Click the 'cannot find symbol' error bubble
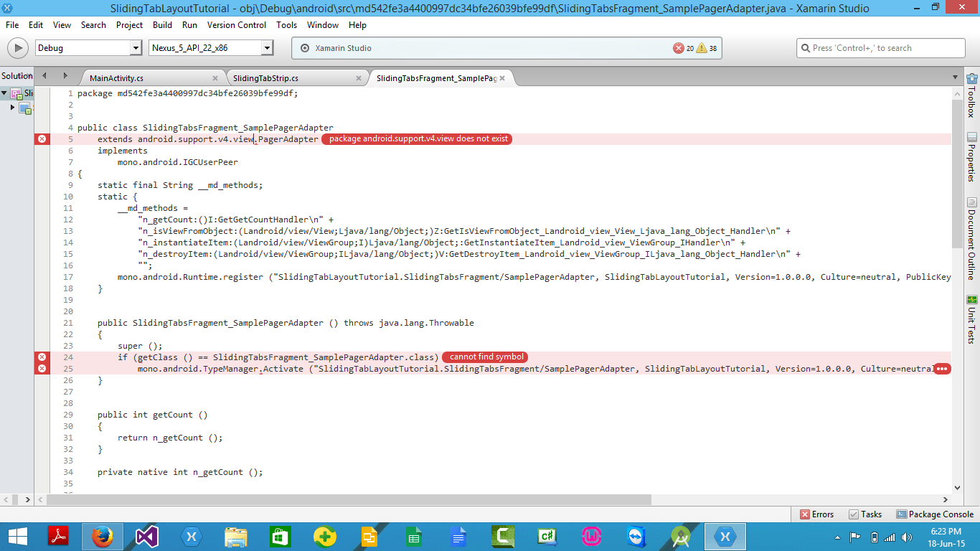Viewport: 980px width, 551px height. (485, 357)
